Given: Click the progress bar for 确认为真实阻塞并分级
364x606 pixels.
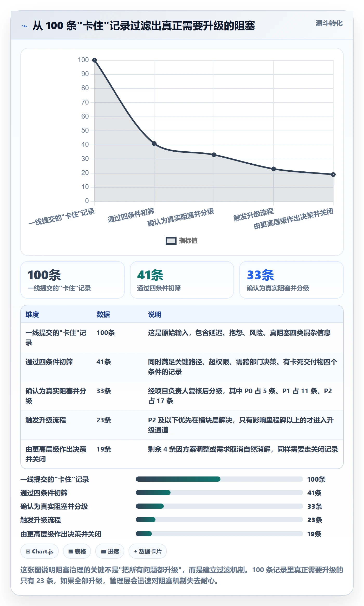Looking at the screenshot, I should (219, 506).
